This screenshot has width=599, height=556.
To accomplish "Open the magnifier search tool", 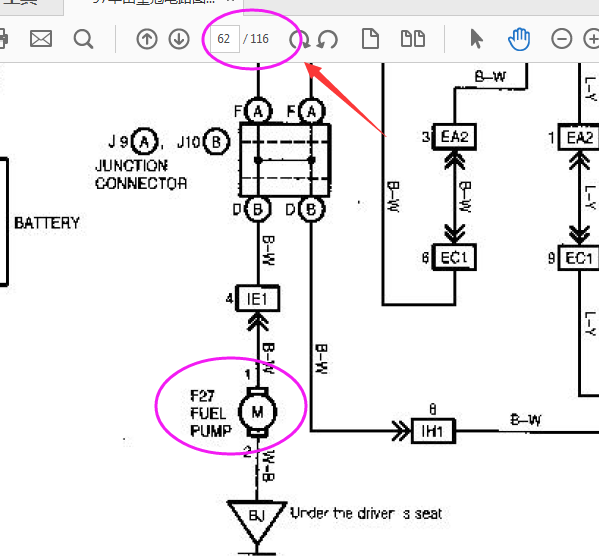I will click(83, 39).
